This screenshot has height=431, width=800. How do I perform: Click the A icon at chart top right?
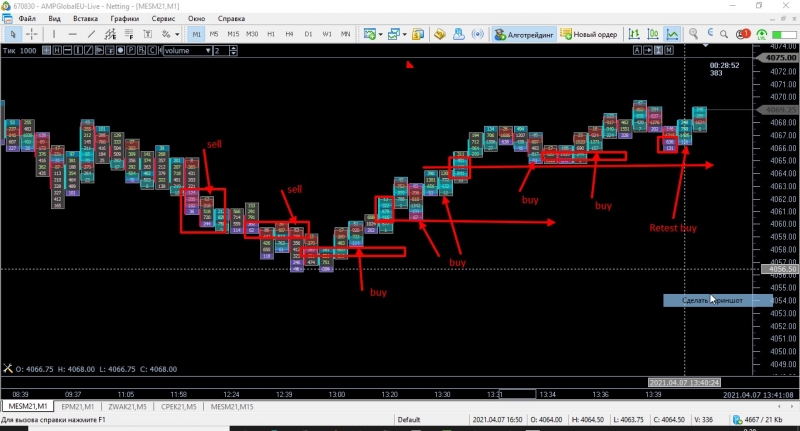pos(637,50)
